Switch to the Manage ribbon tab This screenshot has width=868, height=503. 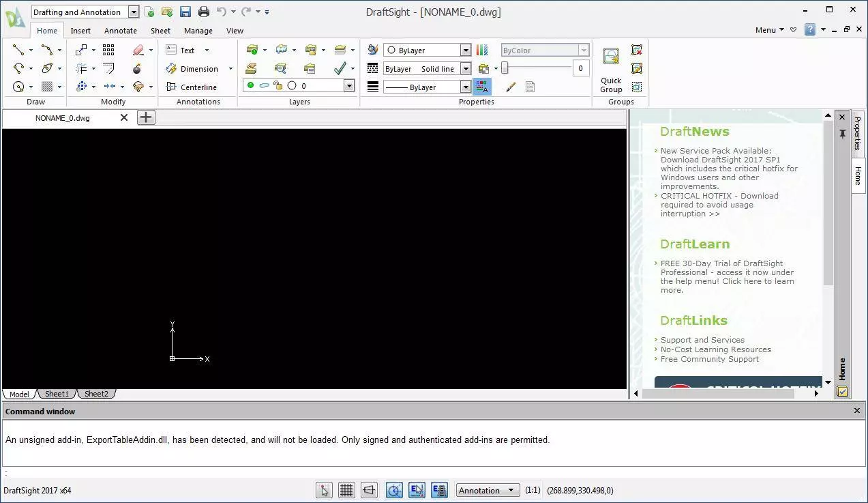pyautogui.click(x=198, y=31)
